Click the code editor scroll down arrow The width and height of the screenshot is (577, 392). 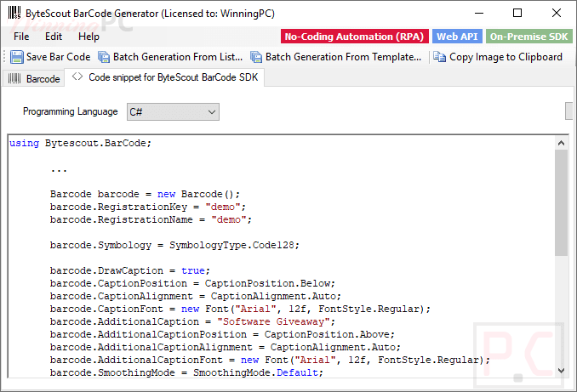tap(561, 370)
